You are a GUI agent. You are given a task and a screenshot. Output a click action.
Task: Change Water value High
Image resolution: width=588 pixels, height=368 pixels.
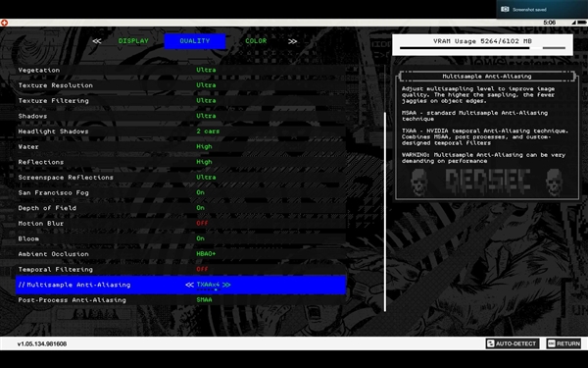(204, 146)
